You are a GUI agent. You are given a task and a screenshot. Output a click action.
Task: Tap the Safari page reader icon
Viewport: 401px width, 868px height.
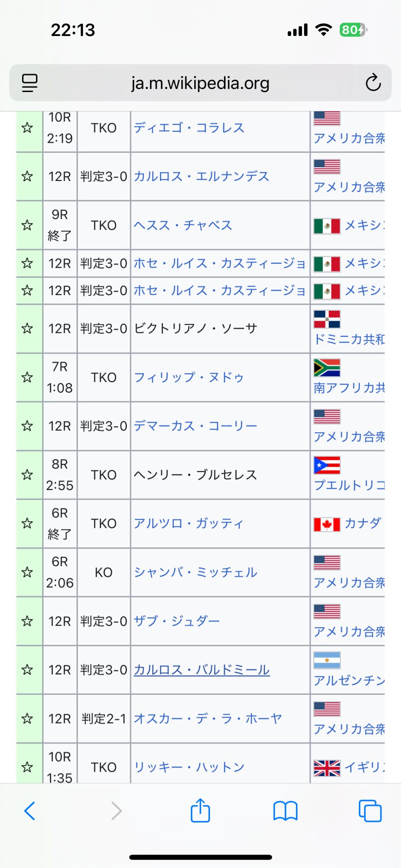click(x=30, y=82)
